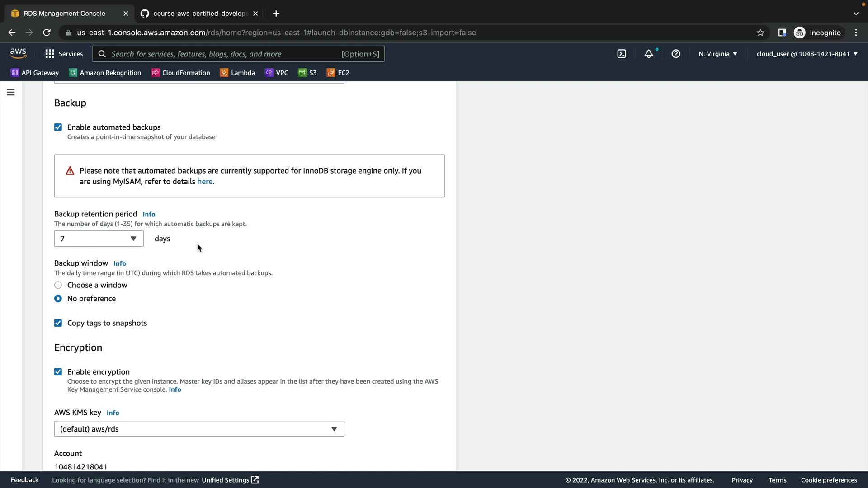Open the notifications bell icon
Image resolution: width=868 pixels, height=488 pixels.
coord(649,54)
